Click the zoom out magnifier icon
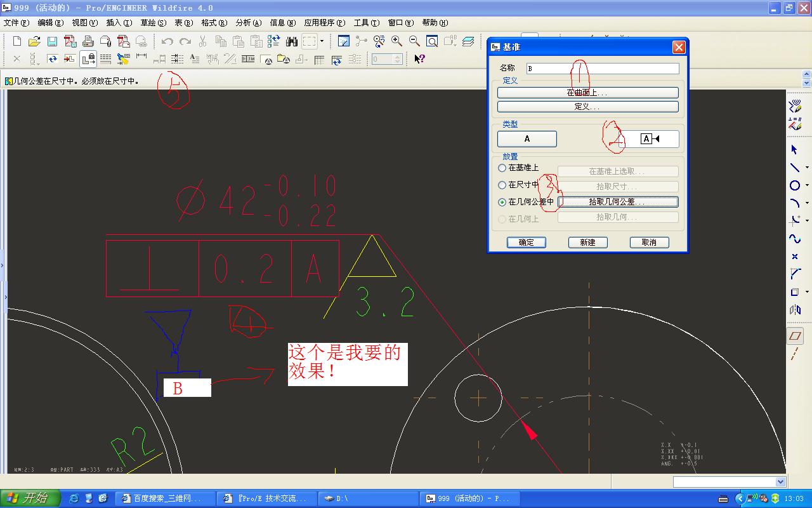 click(x=414, y=41)
